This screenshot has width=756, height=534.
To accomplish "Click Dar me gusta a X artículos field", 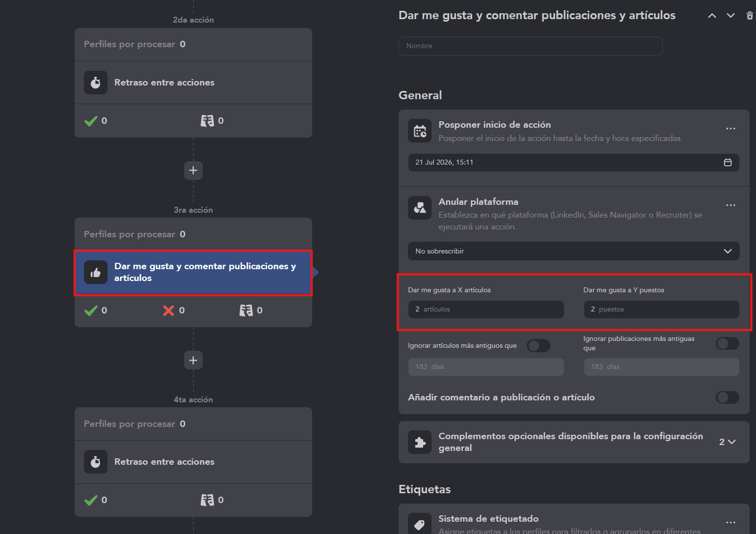I will click(x=486, y=309).
